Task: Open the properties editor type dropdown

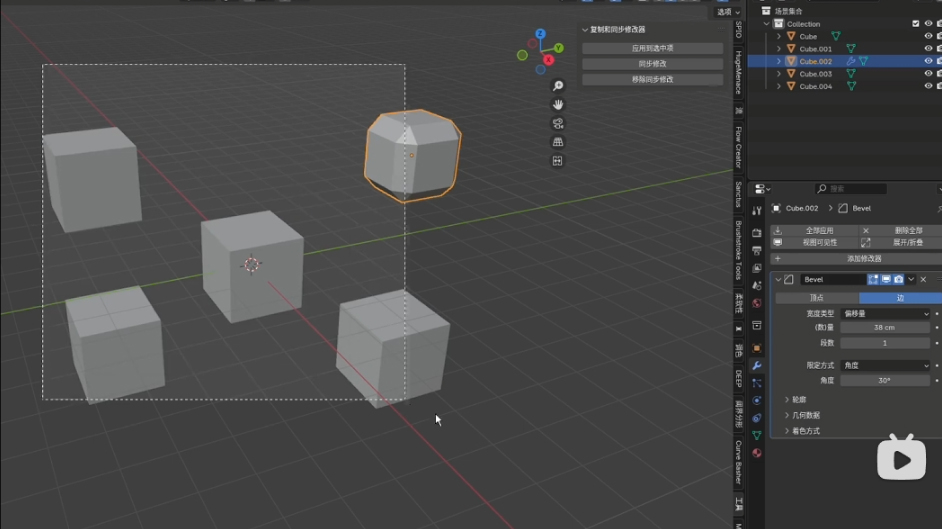Action: click(x=762, y=189)
